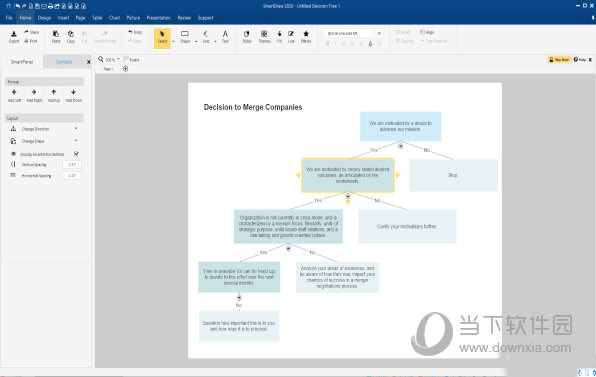Collapse the branch under the Time is available box
The height and width of the screenshot is (377, 596).
pyautogui.click(x=239, y=297)
